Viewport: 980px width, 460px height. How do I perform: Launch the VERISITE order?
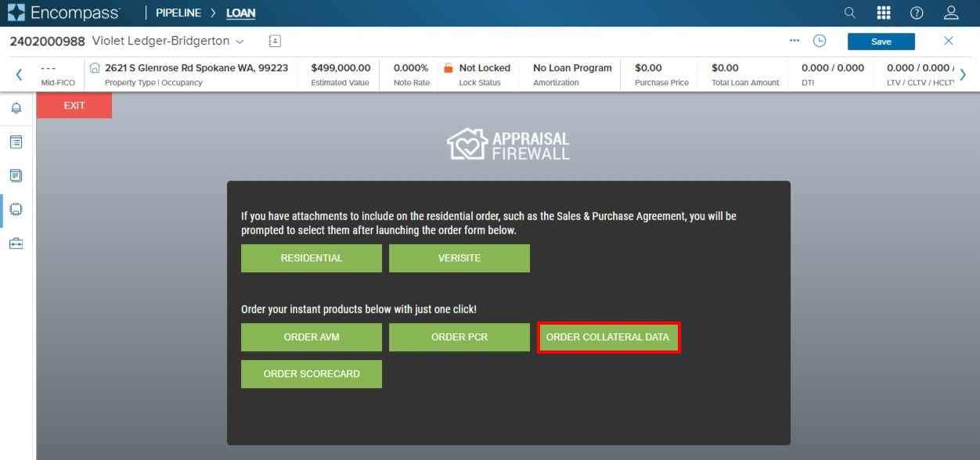coord(459,258)
